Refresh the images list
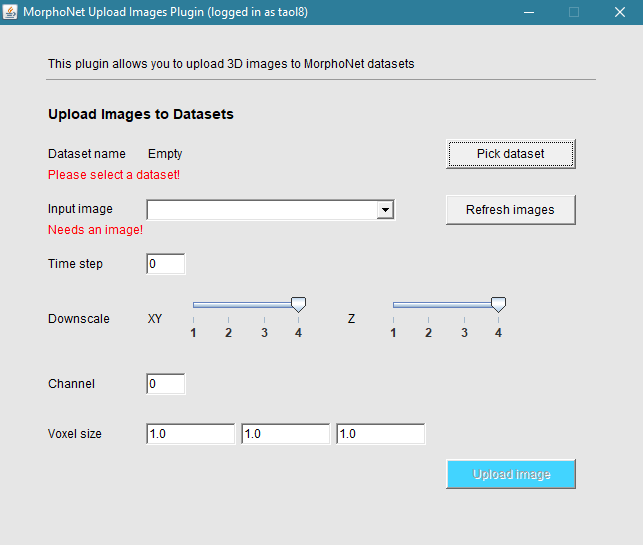The image size is (643, 545). coord(511,210)
